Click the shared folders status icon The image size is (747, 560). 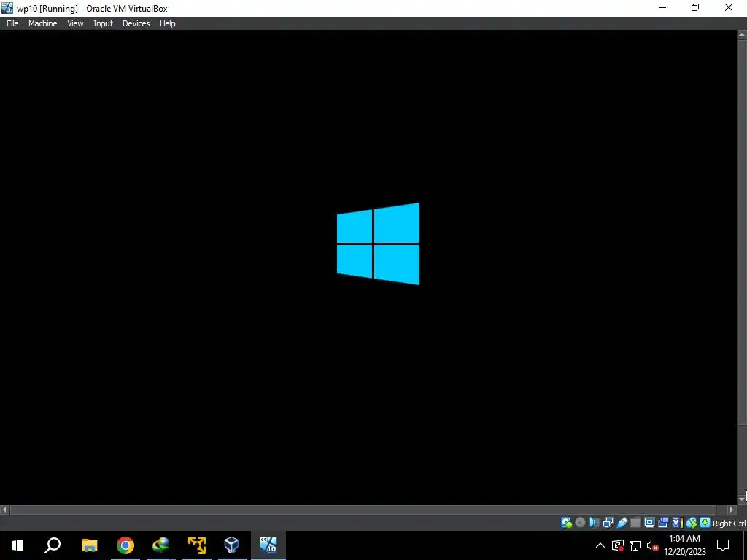tap(635, 523)
